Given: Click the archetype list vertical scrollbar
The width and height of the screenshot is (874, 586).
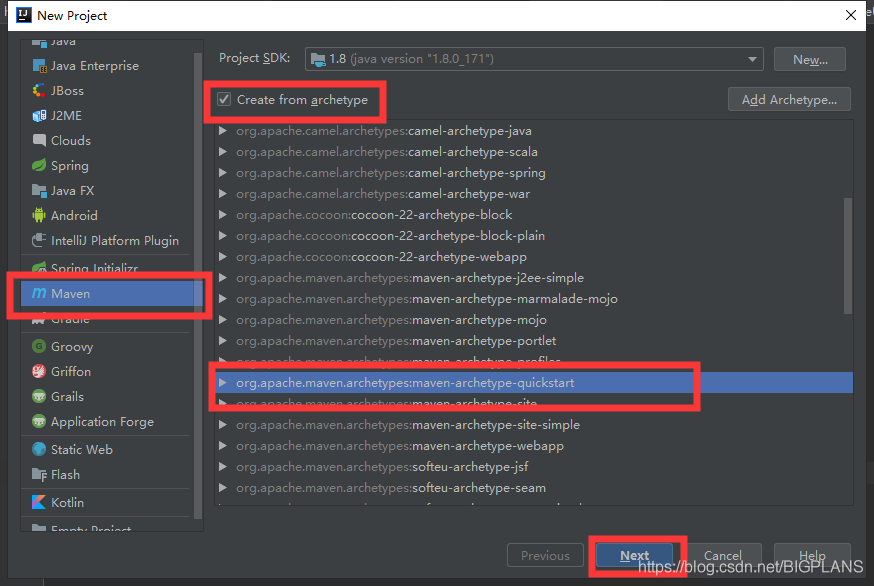Looking at the screenshot, I should tap(848, 256).
